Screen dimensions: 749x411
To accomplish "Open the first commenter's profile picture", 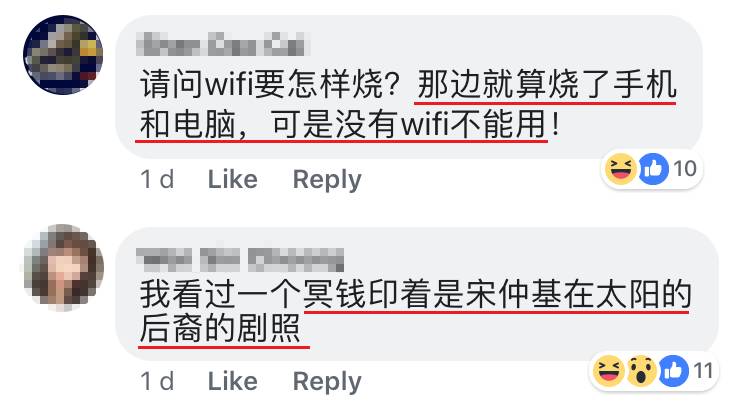I will [63, 54].
